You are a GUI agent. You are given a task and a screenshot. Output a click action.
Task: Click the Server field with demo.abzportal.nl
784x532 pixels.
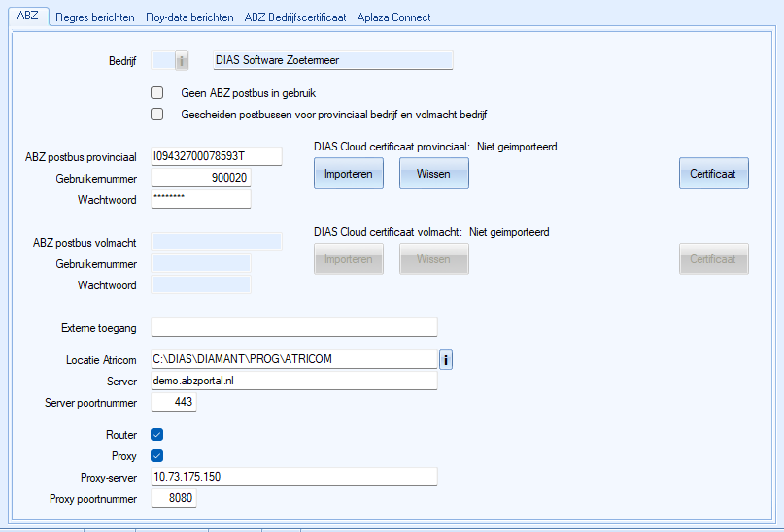[294, 382]
